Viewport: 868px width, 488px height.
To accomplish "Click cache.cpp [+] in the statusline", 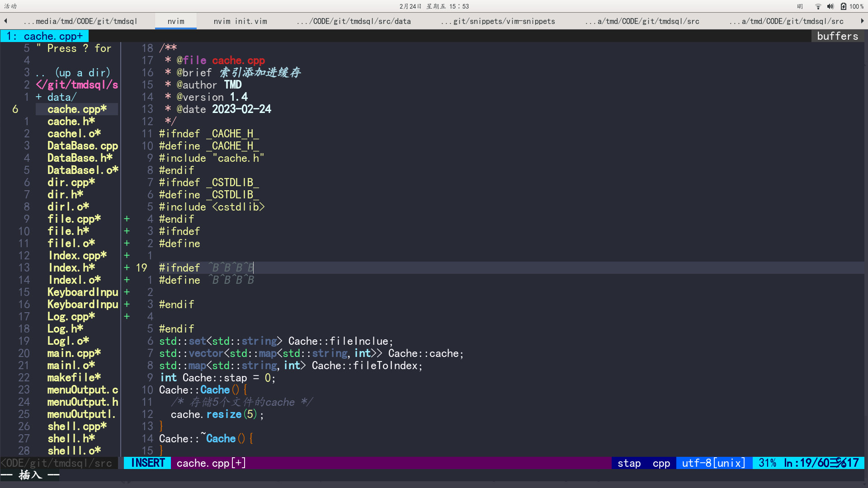I will pos(210,463).
